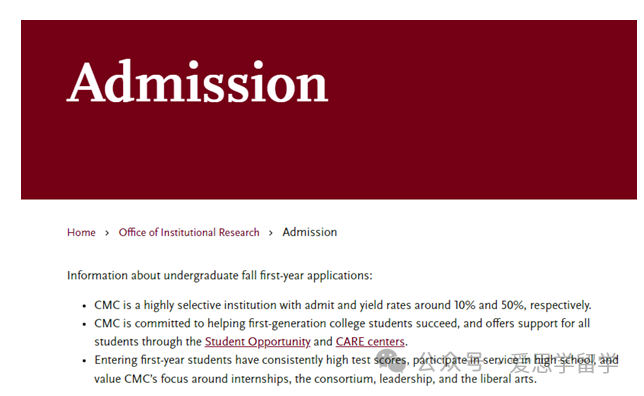Follow the CARE centers link

[x=370, y=342]
